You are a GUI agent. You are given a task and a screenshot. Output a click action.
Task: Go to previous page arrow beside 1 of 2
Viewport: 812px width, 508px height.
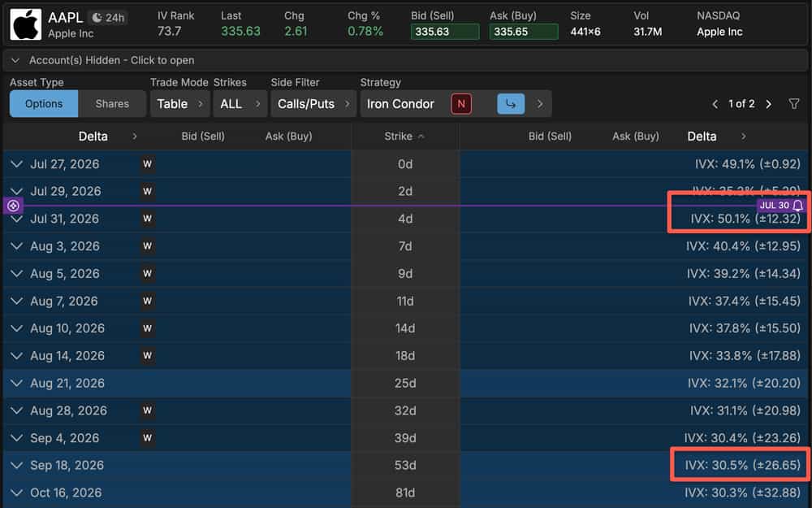pos(715,104)
